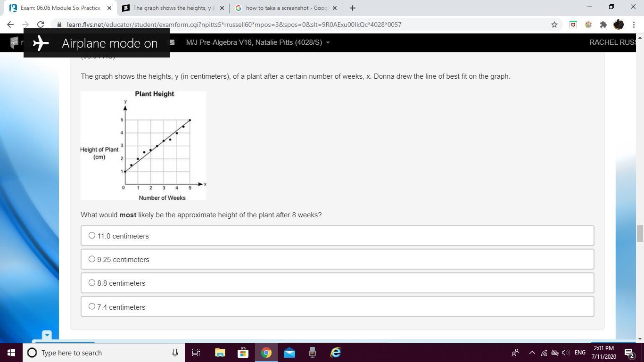This screenshot has height=362, width=644.
Task: Switch to the 'how to take a screenshot' Google tab
Action: (286, 8)
